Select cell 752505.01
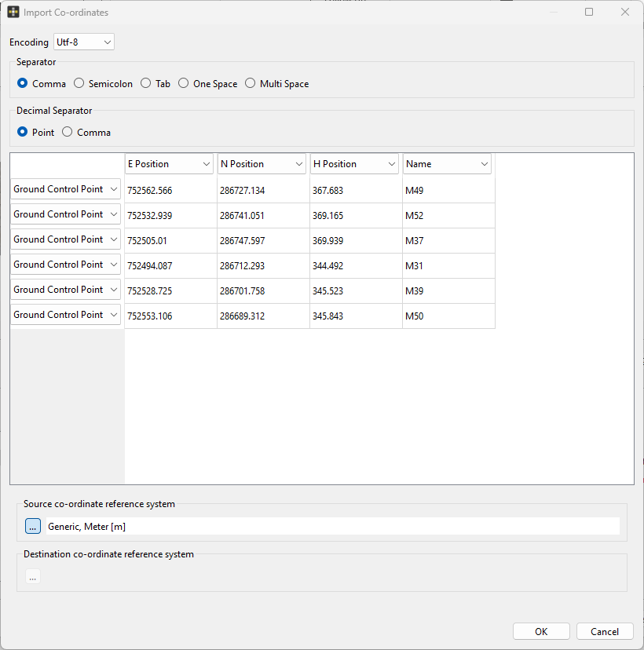Screen dimensions: 644x650 tap(171, 240)
